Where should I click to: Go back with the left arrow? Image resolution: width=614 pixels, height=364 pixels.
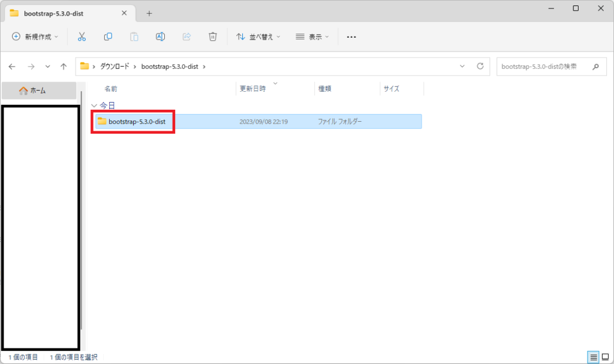(12, 67)
